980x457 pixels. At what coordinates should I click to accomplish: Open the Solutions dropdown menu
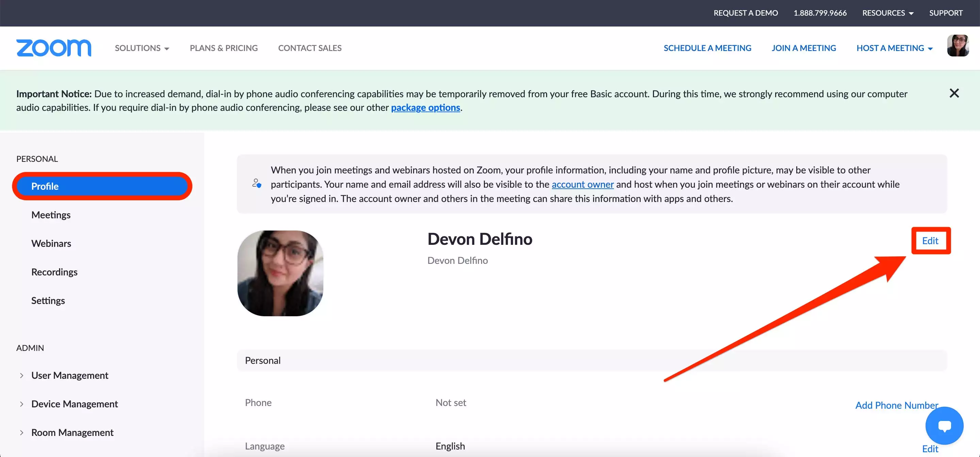pyautogui.click(x=142, y=48)
